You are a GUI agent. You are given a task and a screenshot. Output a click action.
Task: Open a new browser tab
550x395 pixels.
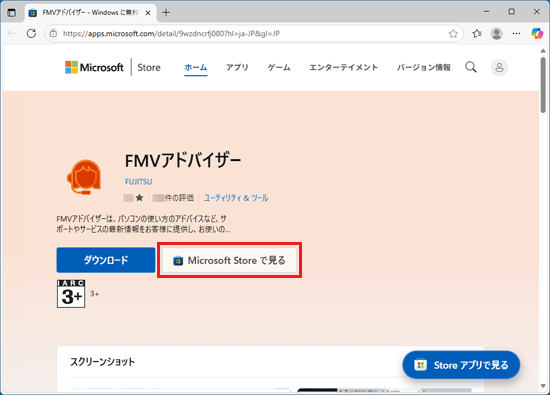(x=166, y=13)
